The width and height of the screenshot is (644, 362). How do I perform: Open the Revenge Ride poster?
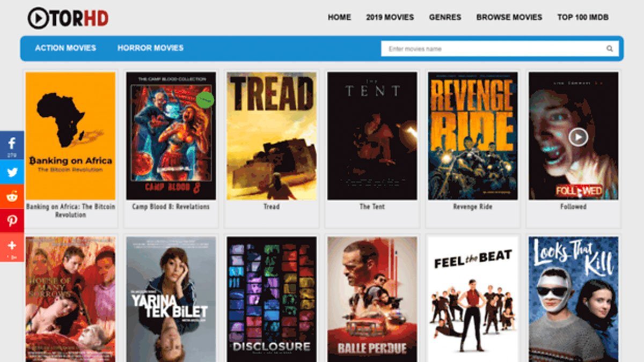[x=473, y=136]
